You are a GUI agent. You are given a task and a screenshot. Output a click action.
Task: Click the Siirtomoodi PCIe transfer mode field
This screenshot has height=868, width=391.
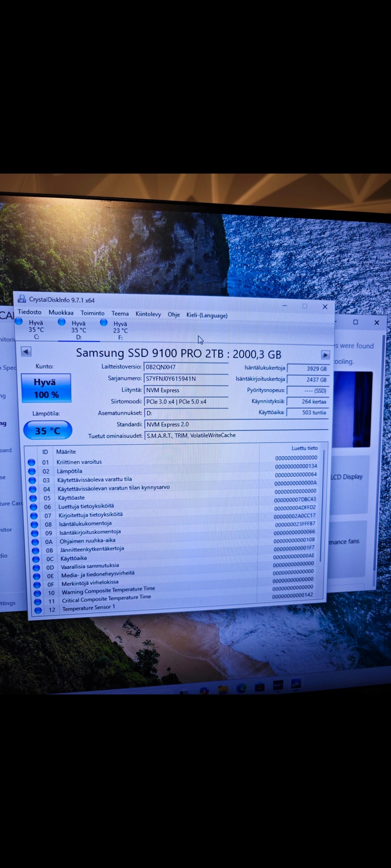tap(186, 402)
